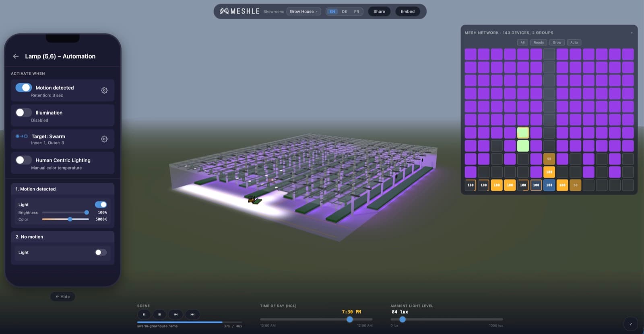Skip to previous scene
The height and width of the screenshot is (334, 644).
(x=175, y=314)
